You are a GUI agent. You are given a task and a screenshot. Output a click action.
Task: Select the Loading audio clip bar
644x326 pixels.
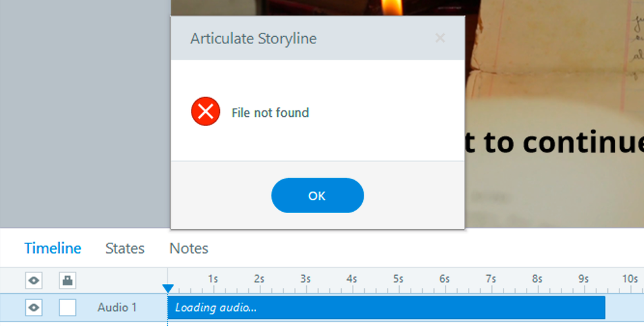point(387,308)
